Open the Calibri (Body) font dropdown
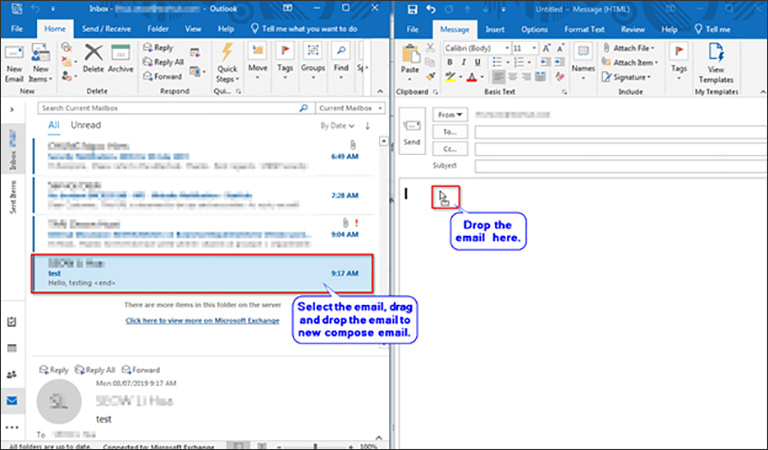 click(x=507, y=48)
